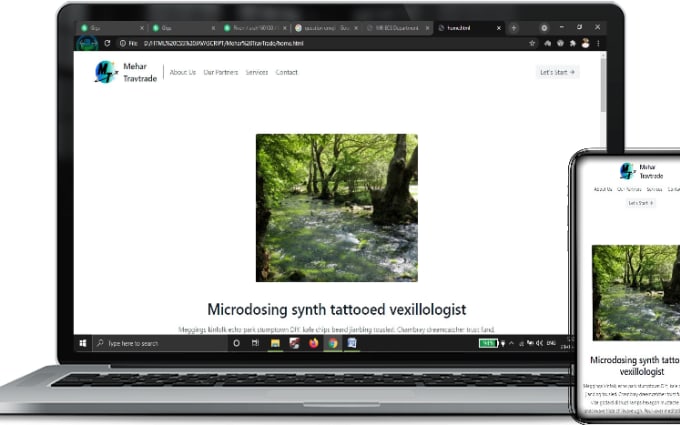Switch to the second green-icon browser tab
Image resolution: width=680 pixels, height=425 pixels.
(x=183, y=28)
